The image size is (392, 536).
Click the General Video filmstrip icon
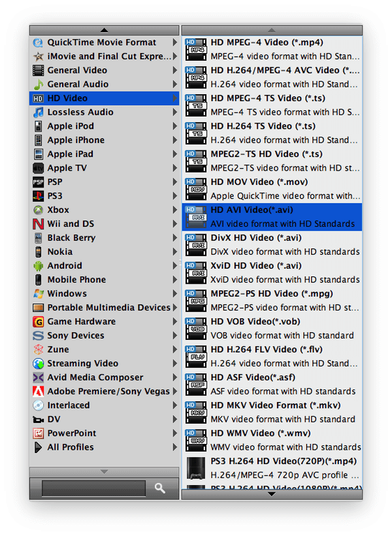(38, 71)
